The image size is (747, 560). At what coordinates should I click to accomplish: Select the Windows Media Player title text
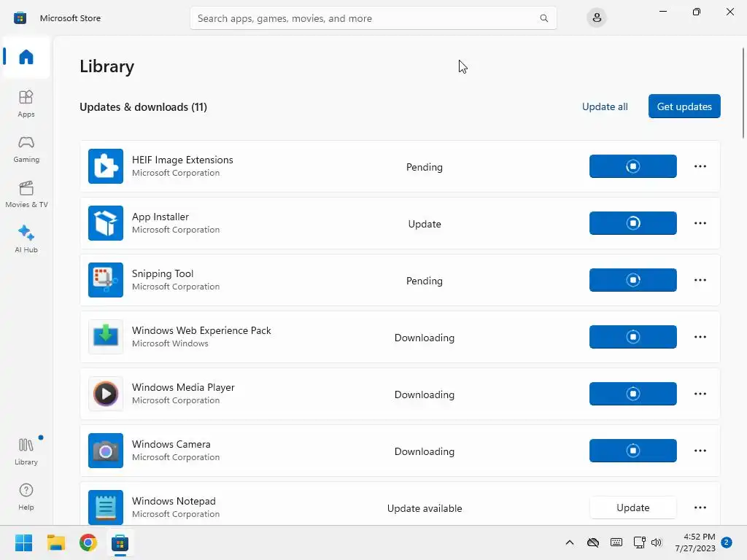click(183, 387)
